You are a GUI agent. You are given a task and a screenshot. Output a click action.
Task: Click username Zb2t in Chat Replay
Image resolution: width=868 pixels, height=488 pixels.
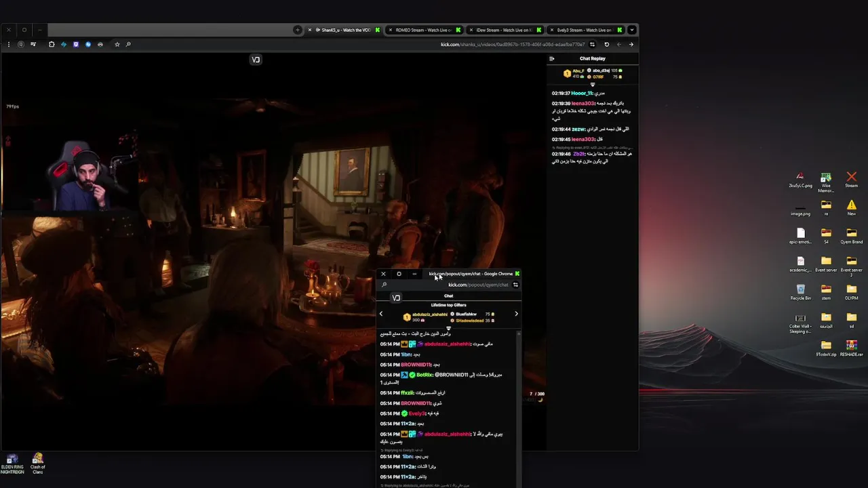(578, 154)
